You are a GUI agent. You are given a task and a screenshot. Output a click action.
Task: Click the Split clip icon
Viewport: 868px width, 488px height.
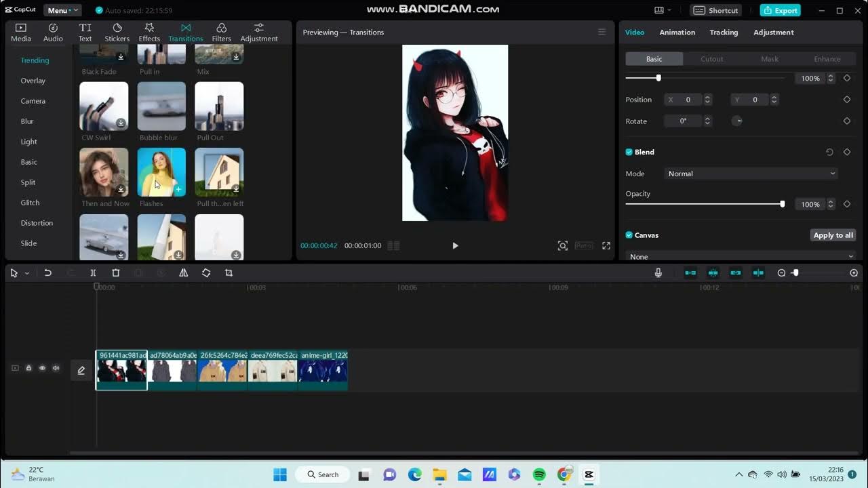[93, 272]
